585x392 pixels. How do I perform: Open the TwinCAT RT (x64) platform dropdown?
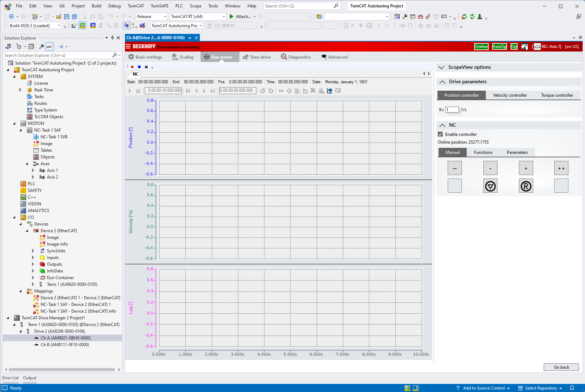pyautogui.click(x=198, y=17)
